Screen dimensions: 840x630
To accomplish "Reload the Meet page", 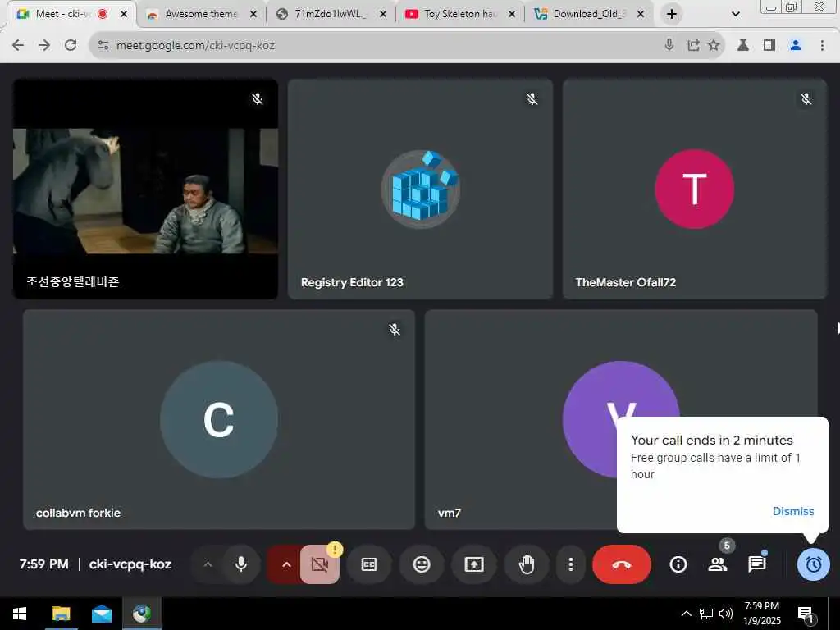I will [71, 46].
